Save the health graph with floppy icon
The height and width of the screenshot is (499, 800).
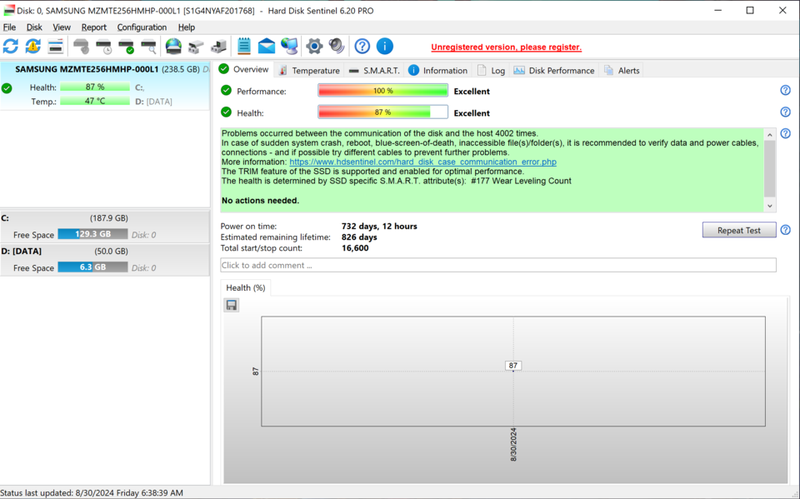pyautogui.click(x=232, y=305)
